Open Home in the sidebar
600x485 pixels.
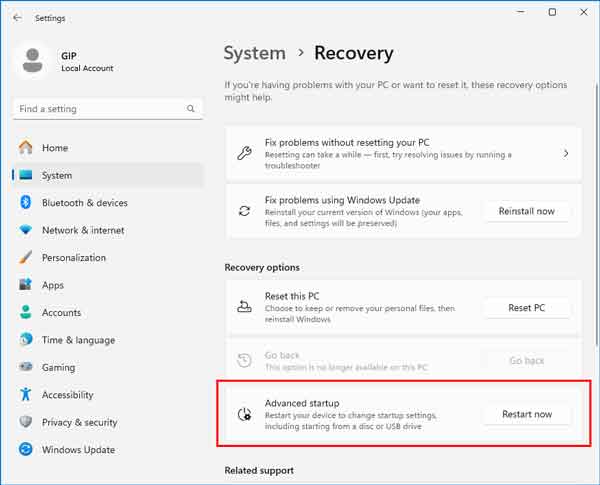[x=108, y=148]
